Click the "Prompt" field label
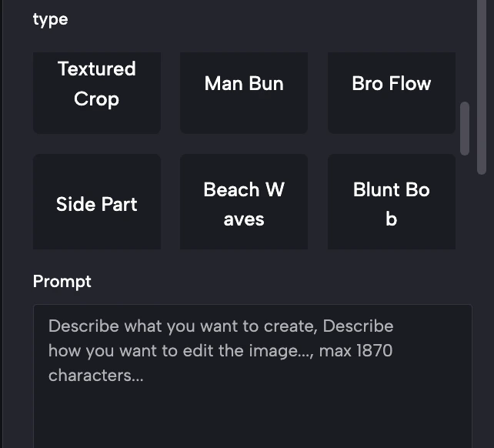Viewport: 494px width, 448px height. 62,281
